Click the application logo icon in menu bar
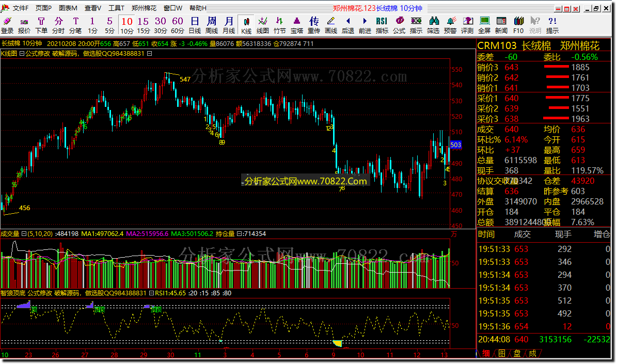Image resolution: width=617 pixels, height=364 pixels. 5,8
